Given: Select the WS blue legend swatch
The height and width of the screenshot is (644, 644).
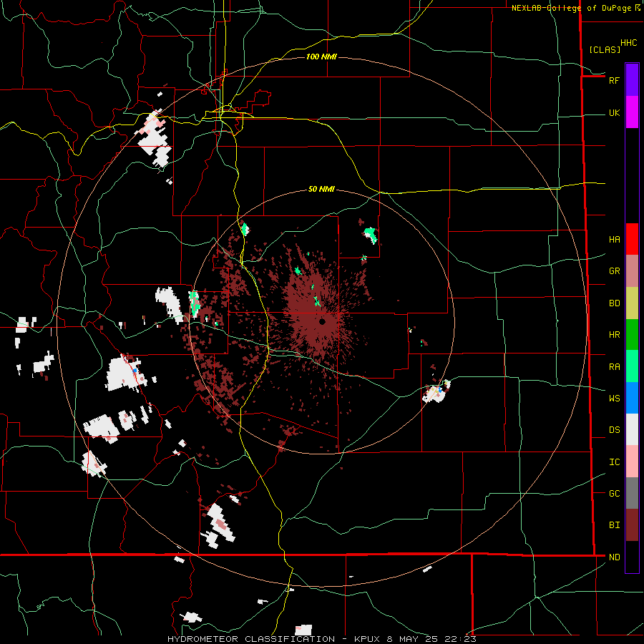Looking at the screenshot, I should point(632,398).
